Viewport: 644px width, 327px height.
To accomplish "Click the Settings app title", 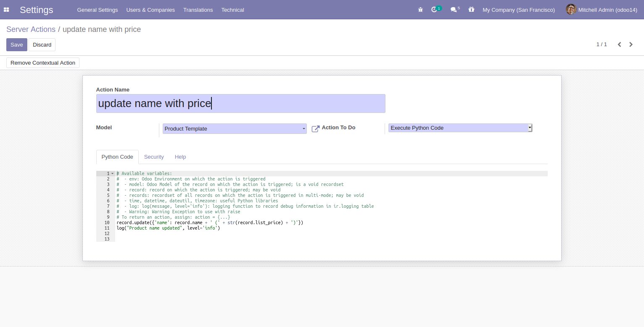I will (x=37, y=10).
